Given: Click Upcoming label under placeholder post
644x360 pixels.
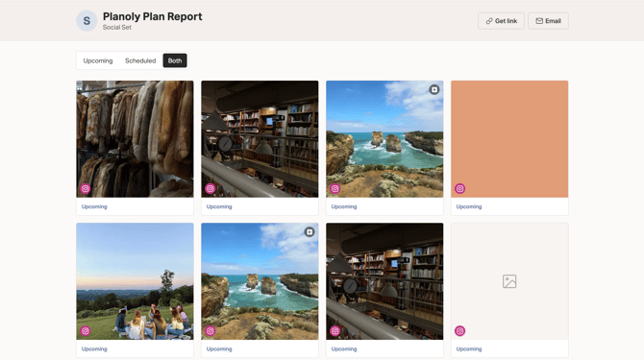Looking at the screenshot, I should coord(469,348).
